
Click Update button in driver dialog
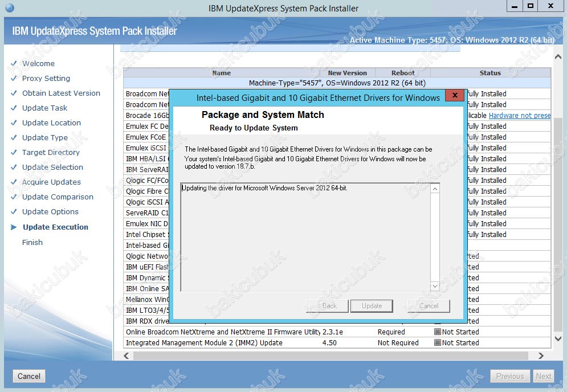[x=372, y=306]
